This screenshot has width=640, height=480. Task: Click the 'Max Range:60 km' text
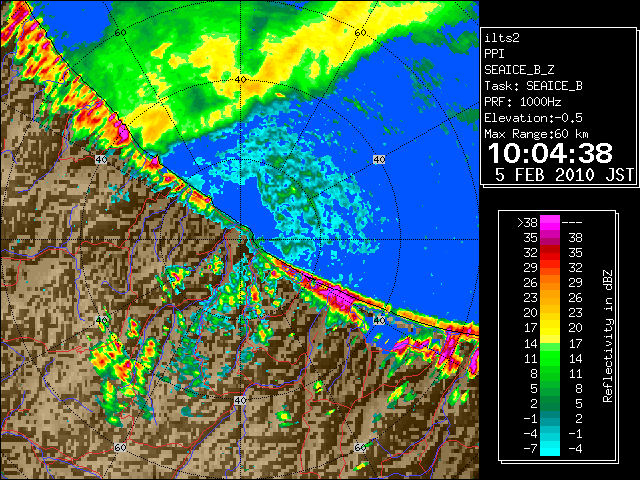tap(536, 134)
